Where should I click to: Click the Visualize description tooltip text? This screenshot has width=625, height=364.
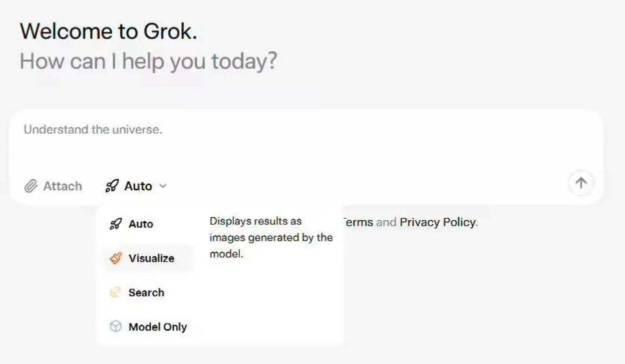click(x=271, y=237)
